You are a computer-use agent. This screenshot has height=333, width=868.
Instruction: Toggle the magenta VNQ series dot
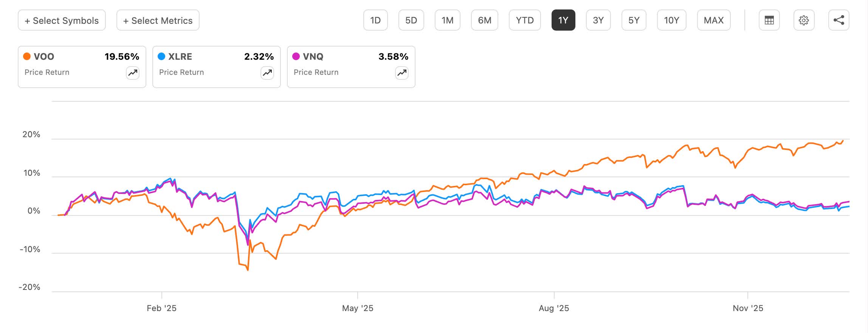[295, 56]
